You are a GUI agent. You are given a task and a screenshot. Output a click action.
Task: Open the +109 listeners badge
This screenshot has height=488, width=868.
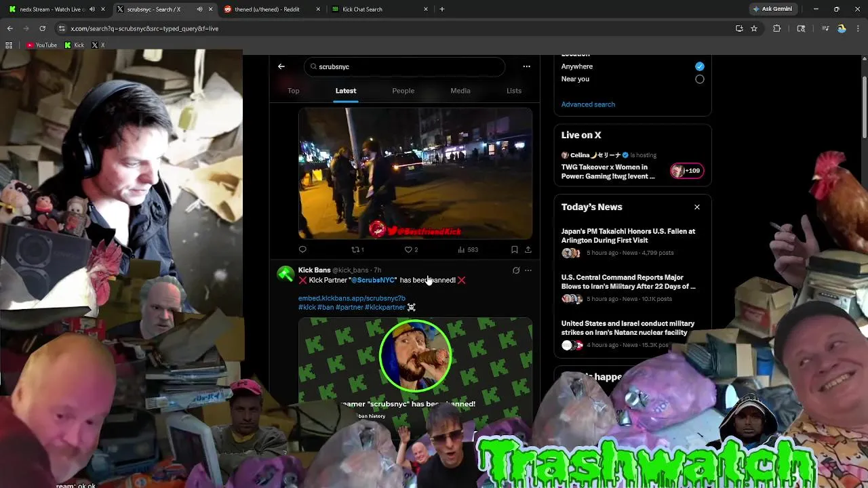point(687,171)
